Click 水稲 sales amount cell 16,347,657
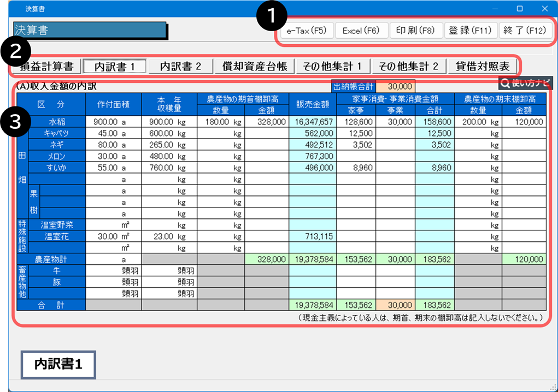558x392 pixels. [312, 122]
